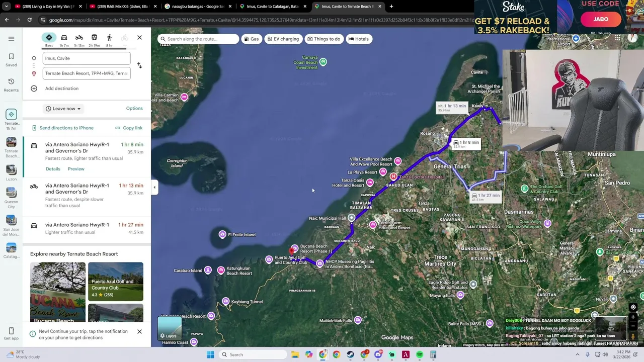Select Driving travel mode 1h 7m
This screenshot has height=362, width=644.
[x=64, y=40]
